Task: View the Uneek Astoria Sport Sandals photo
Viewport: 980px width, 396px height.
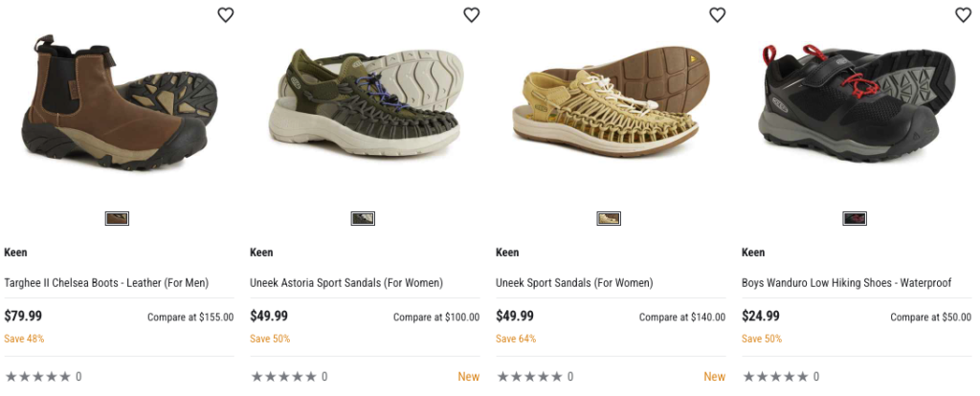Action: (x=364, y=105)
